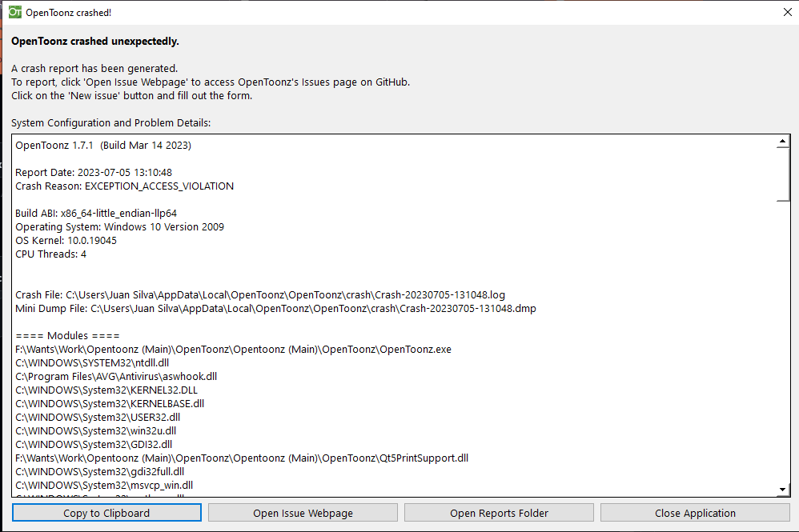This screenshot has width=799, height=532.
Task: Click the scrollbar thumb of the report pane
Action: click(784, 172)
